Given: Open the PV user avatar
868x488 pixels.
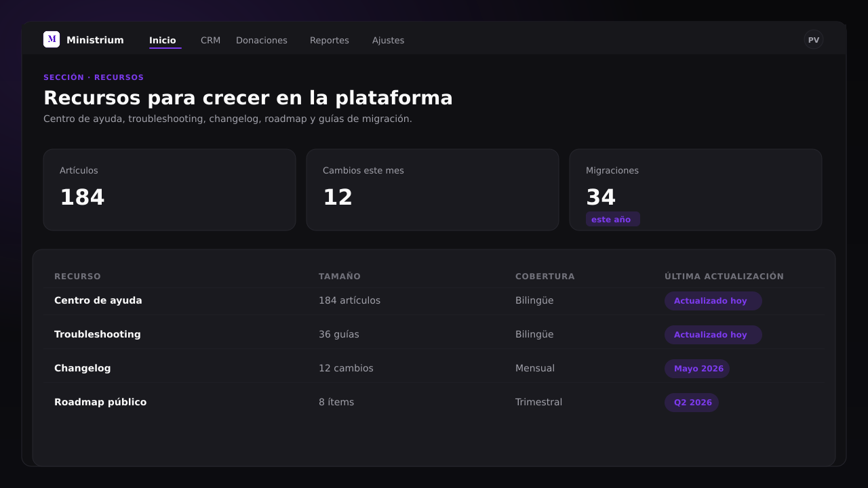Looking at the screenshot, I should coord(814,39).
